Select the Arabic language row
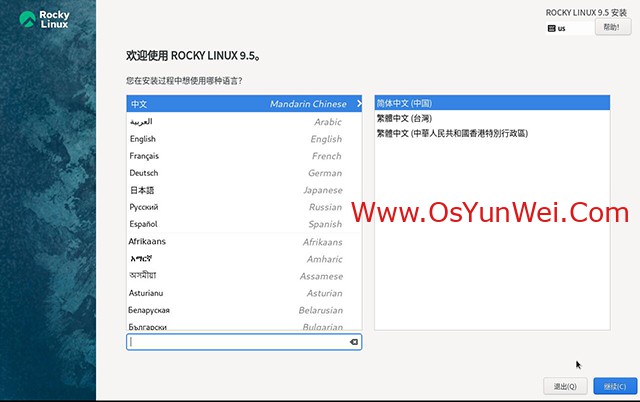The image size is (640, 402). tap(244, 122)
